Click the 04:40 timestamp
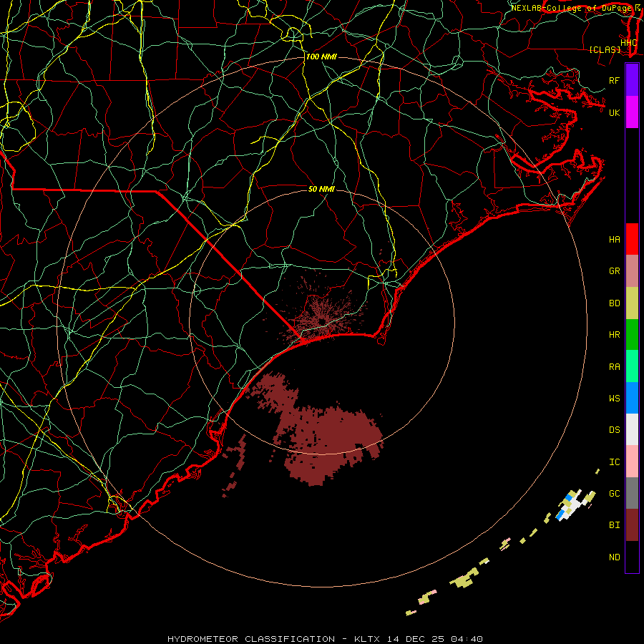The width and height of the screenshot is (644, 644). (x=467, y=639)
